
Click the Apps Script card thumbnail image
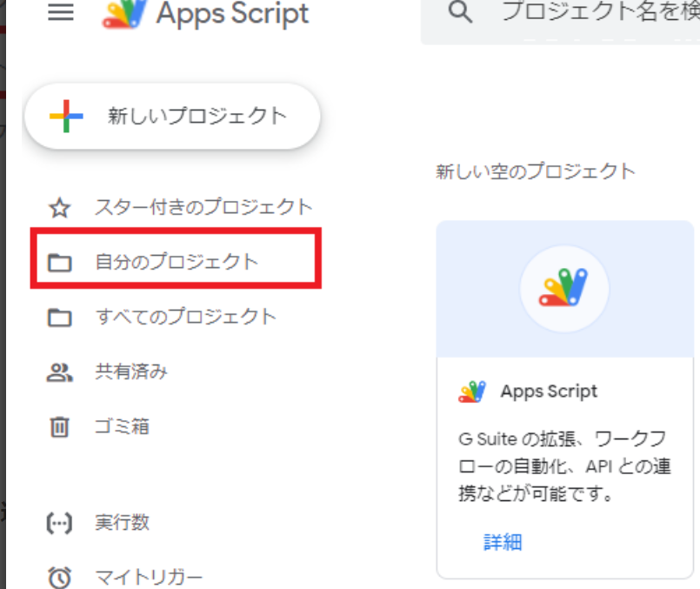564,289
